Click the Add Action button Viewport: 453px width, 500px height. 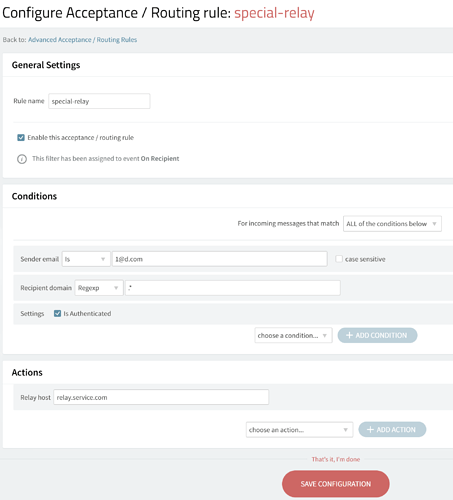pyautogui.click(x=392, y=430)
